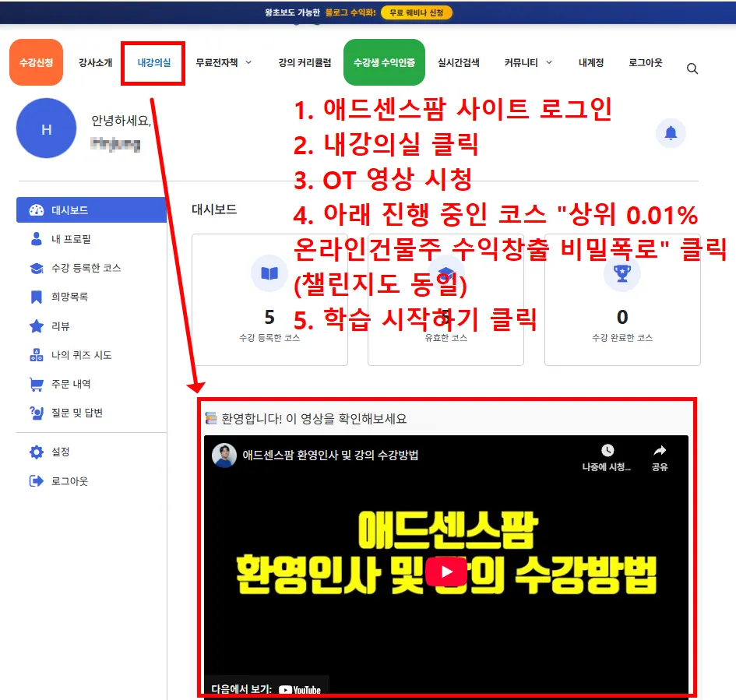Open 수강 등록한 코스 in the sidebar
736x700 pixels.
click(86, 268)
